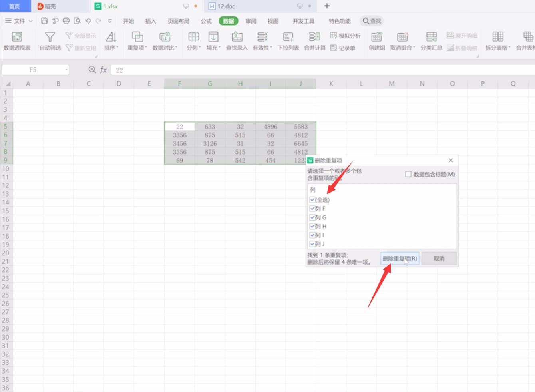The image size is (535, 392).
Task: Expand the 数据对比 dropdown arrow
Action: [x=176, y=48]
